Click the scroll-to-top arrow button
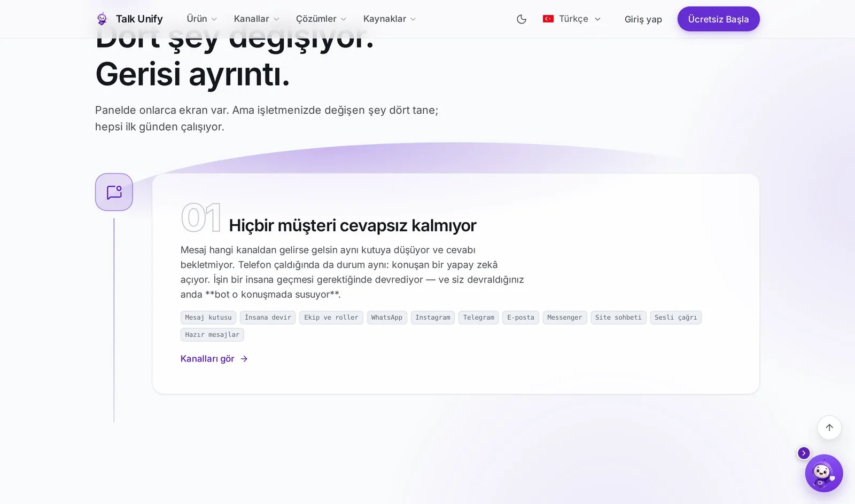The height and width of the screenshot is (504, 855). tap(829, 428)
